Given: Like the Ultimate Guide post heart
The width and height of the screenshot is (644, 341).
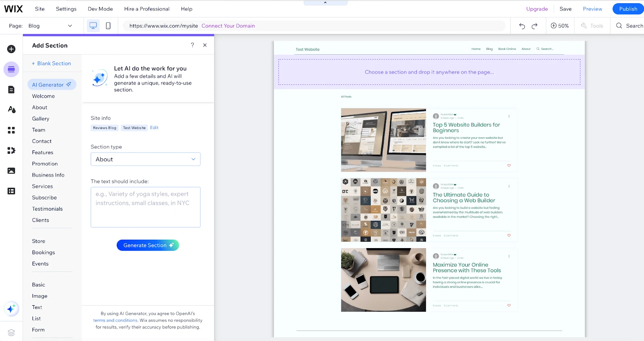Looking at the screenshot, I should click(509, 235).
